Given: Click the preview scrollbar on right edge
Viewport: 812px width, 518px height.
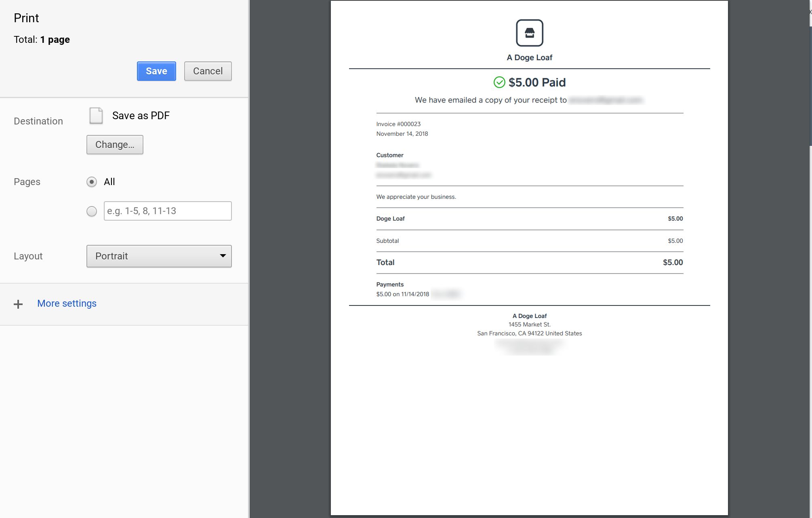Looking at the screenshot, I should tap(810, 85).
